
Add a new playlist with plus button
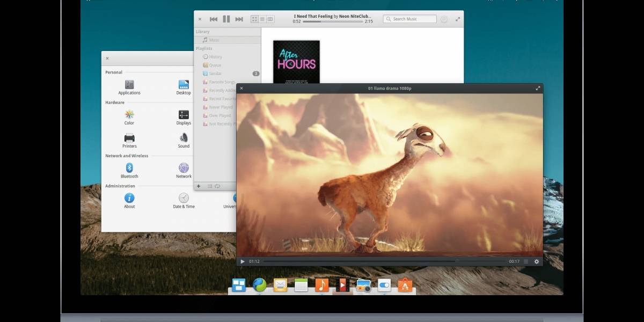199,186
